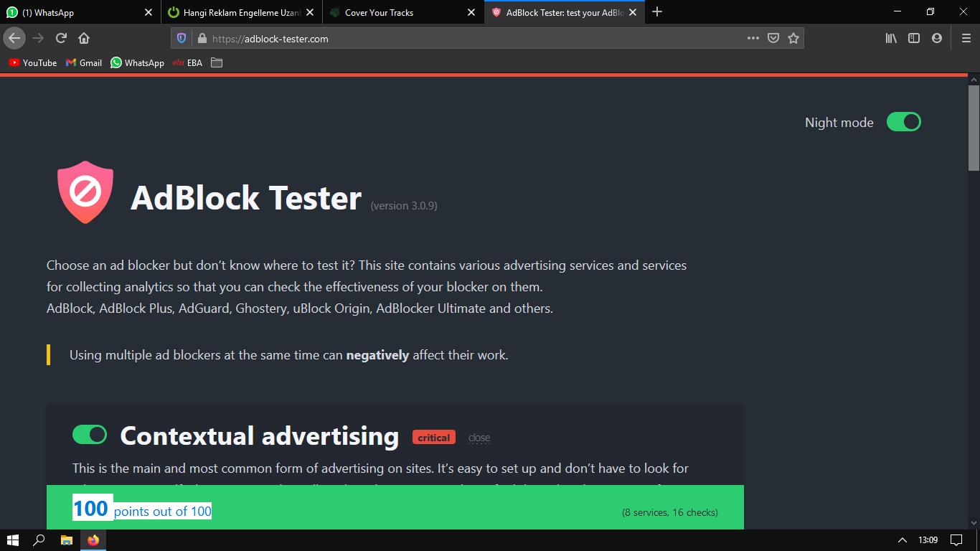Switch to the Cover Your Tracks tab

coord(403,12)
